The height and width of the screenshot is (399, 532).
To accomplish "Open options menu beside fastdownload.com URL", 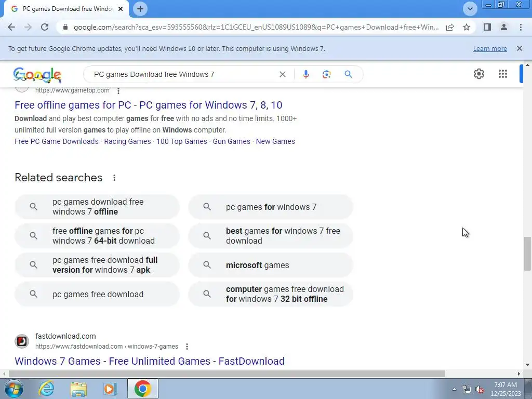I will click(x=187, y=347).
